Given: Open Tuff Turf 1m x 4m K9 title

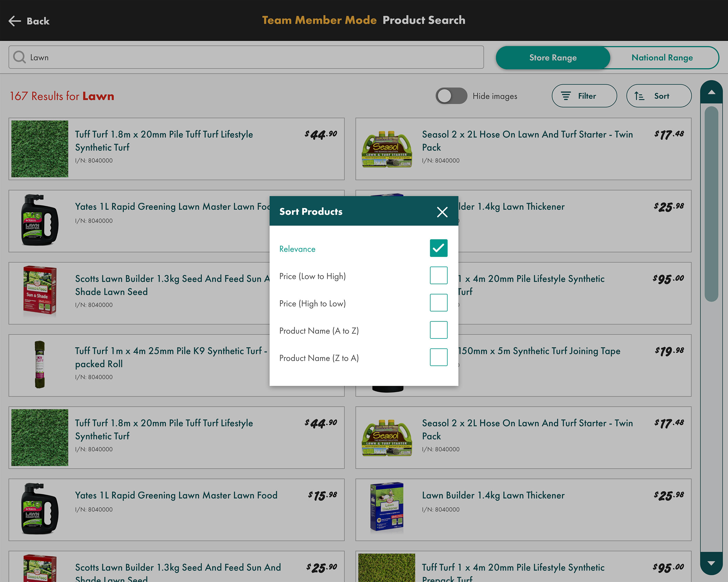Looking at the screenshot, I should click(171, 357).
